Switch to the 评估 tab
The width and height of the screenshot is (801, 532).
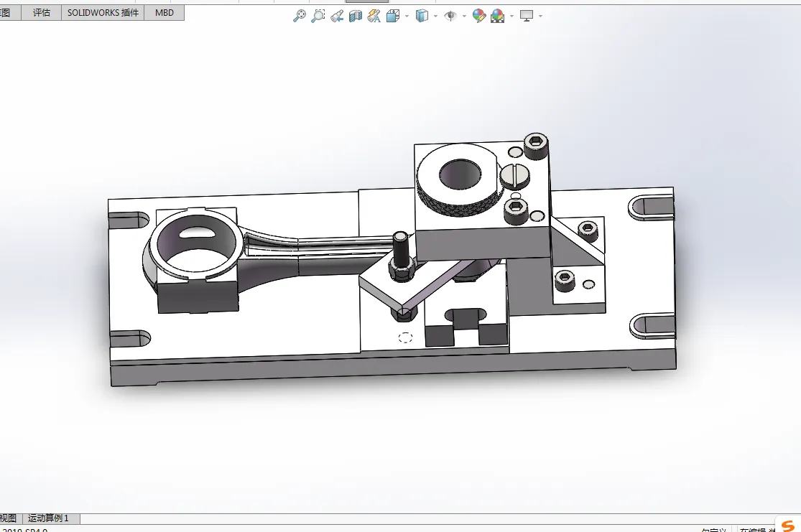42,13
